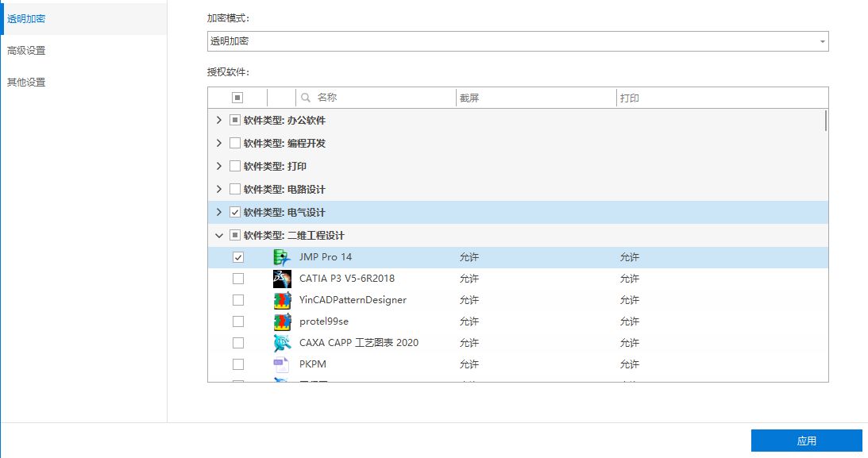The height and width of the screenshot is (458, 868).
Task: Click the JMP Pro 14 application icon
Action: pos(282,257)
